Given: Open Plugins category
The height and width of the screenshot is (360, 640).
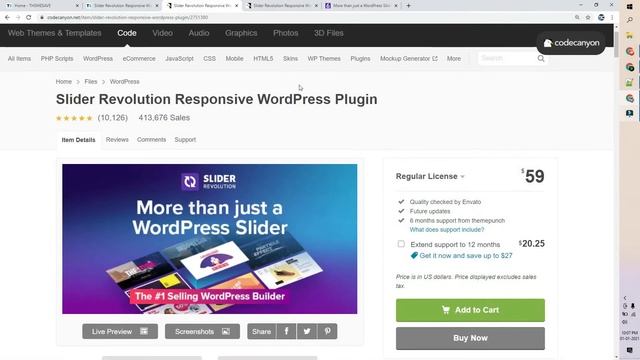Looking at the screenshot, I should pos(360,59).
